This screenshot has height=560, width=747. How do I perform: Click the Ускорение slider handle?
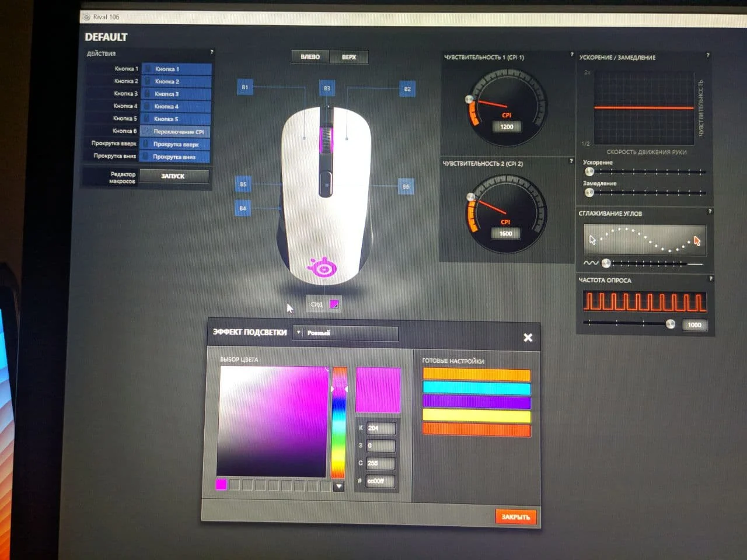click(589, 171)
